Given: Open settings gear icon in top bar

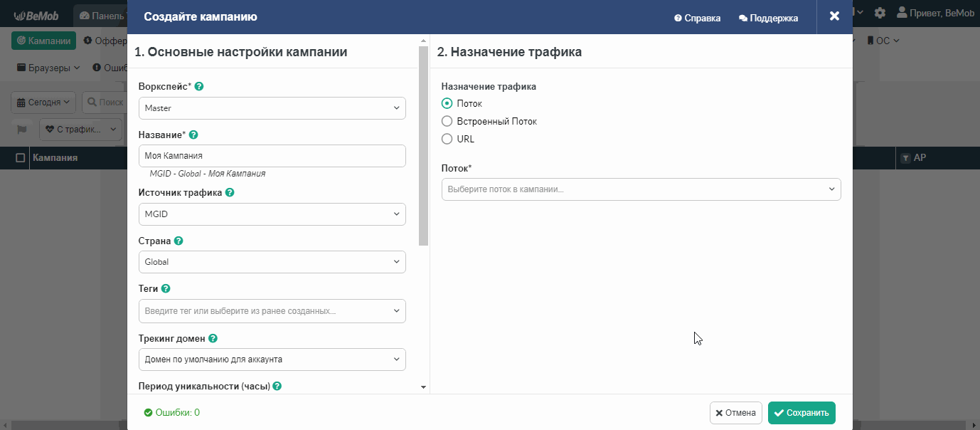Looking at the screenshot, I should [880, 13].
